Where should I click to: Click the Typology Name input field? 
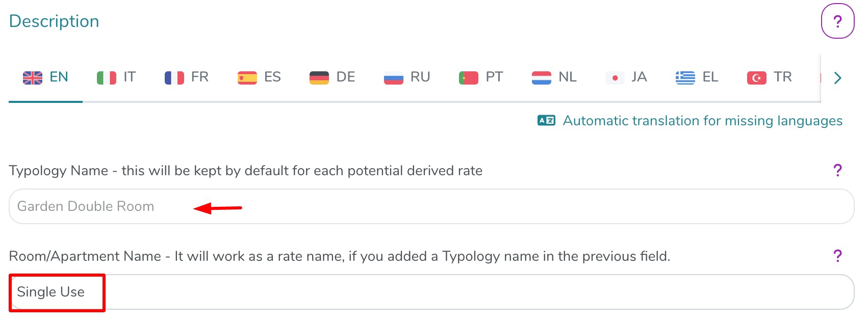point(431,206)
